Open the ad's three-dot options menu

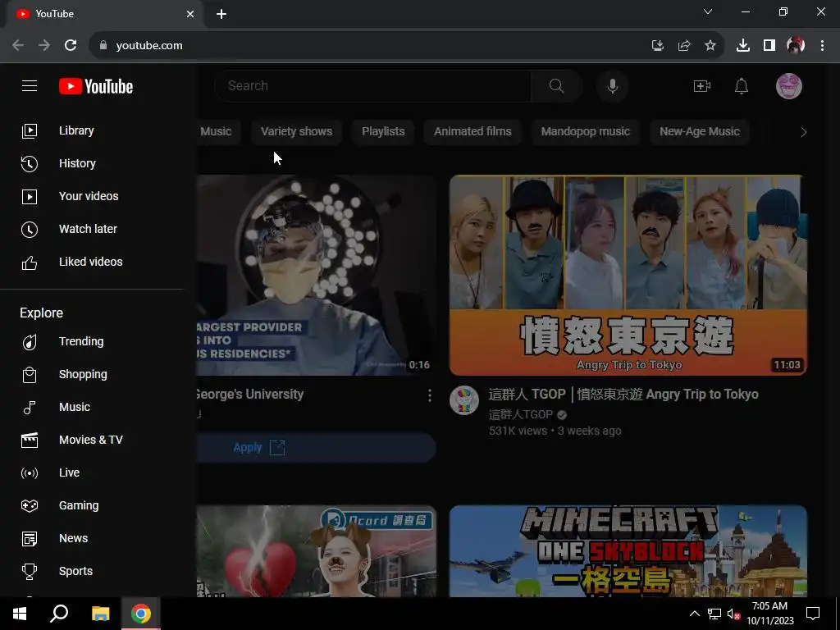430,395
